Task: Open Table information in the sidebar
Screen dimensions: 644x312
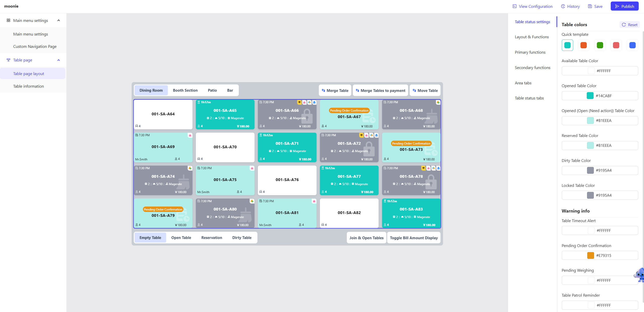Action: (x=28, y=86)
